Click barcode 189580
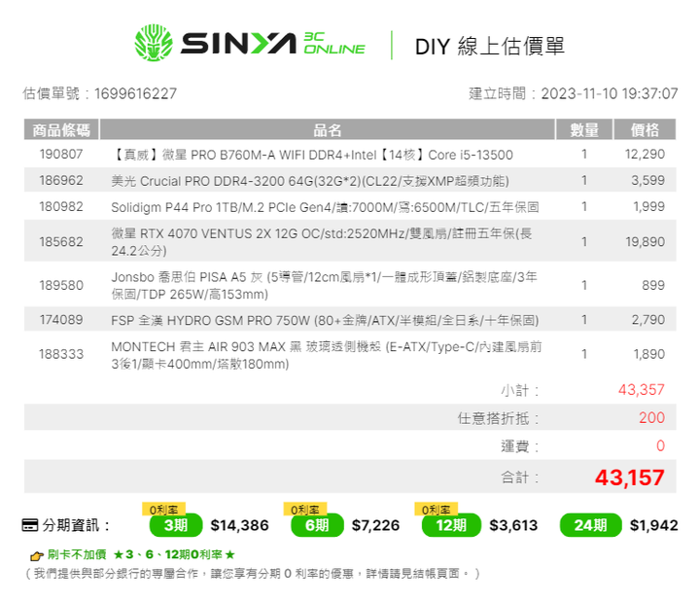This screenshot has width=700, height=602. (x=61, y=285)
